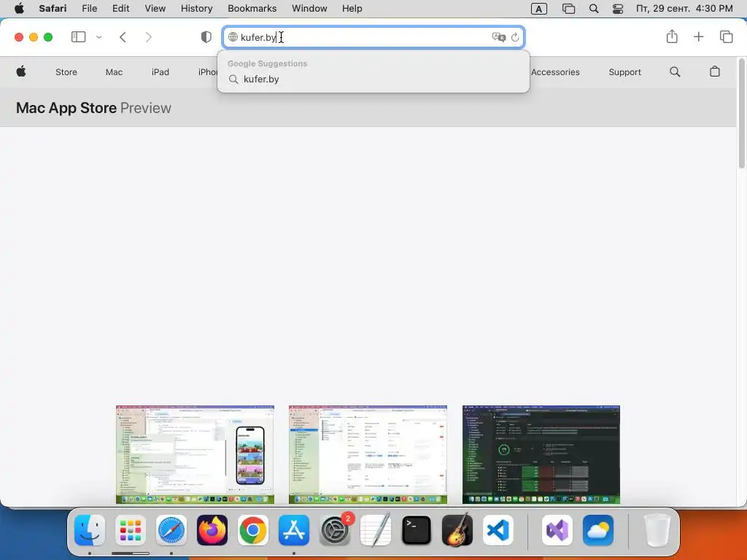Click the Mac App Store Preview heading

tap(93, 108)
